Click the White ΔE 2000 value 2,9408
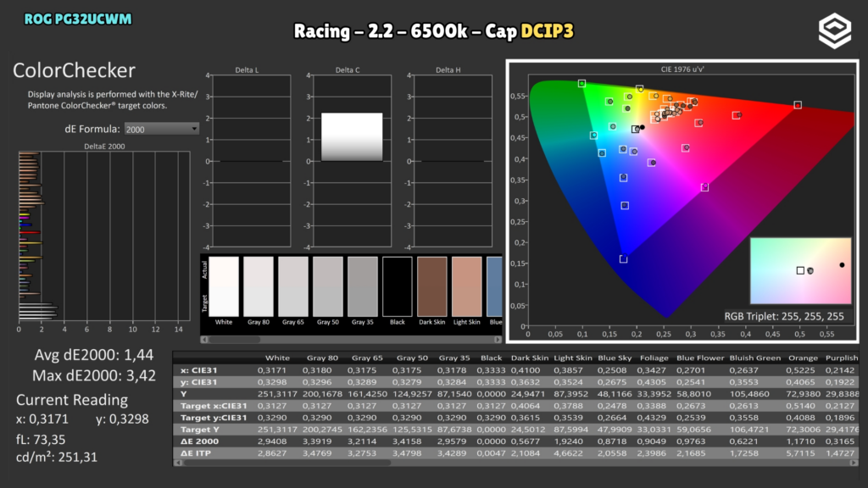This screenshot has height=488, width=868. pyautogui.click(x=272, y=441)
